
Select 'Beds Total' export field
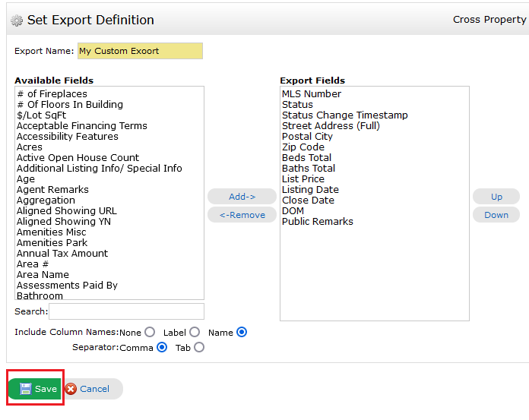pos(375,158)
